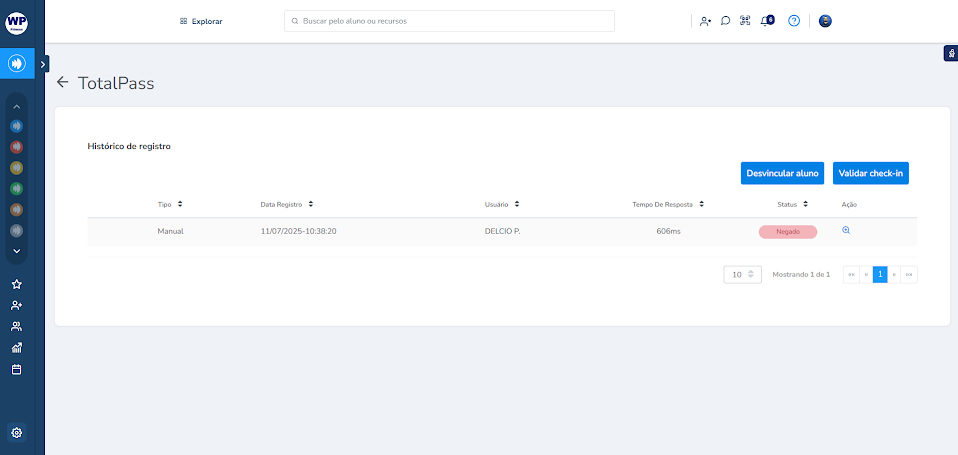This screenshot has height=455, width=958.
Task: Expand the sidebar with the arrow tab
Action: click(43, 64)
